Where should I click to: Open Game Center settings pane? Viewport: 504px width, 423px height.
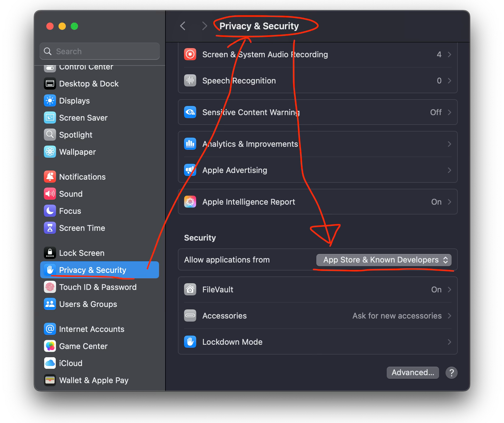(100, 346)
